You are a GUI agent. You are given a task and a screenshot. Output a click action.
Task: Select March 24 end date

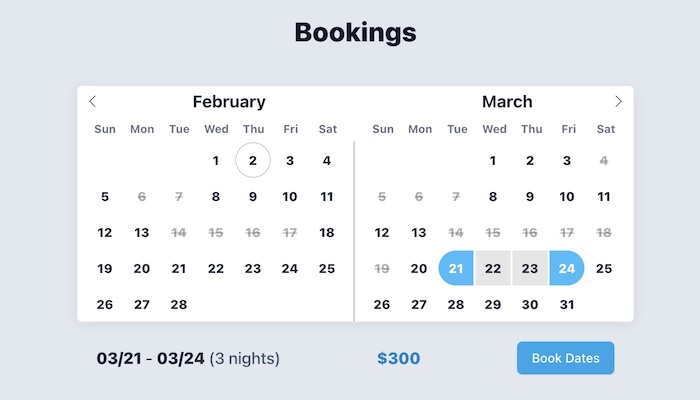[567, 268]
